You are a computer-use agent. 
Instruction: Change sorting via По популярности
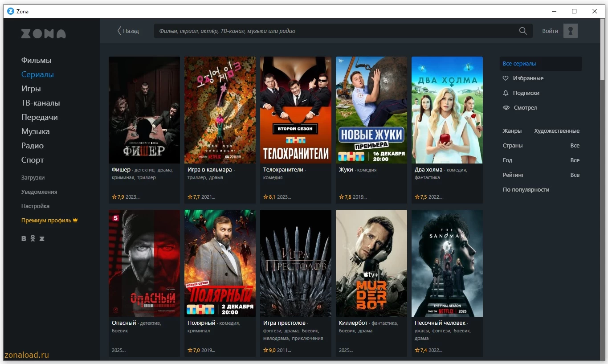526,190
